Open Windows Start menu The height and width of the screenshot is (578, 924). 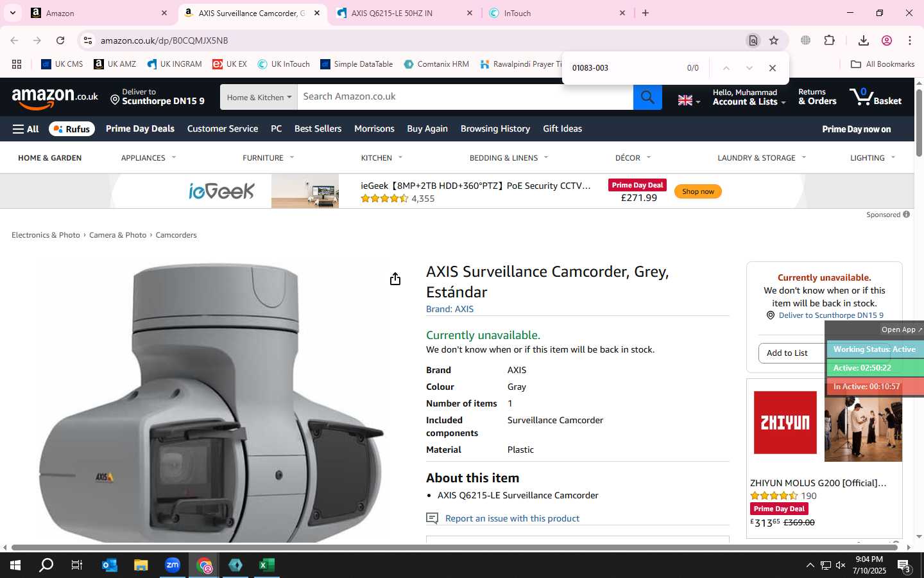pyautogui.click(x=15, y=565)
